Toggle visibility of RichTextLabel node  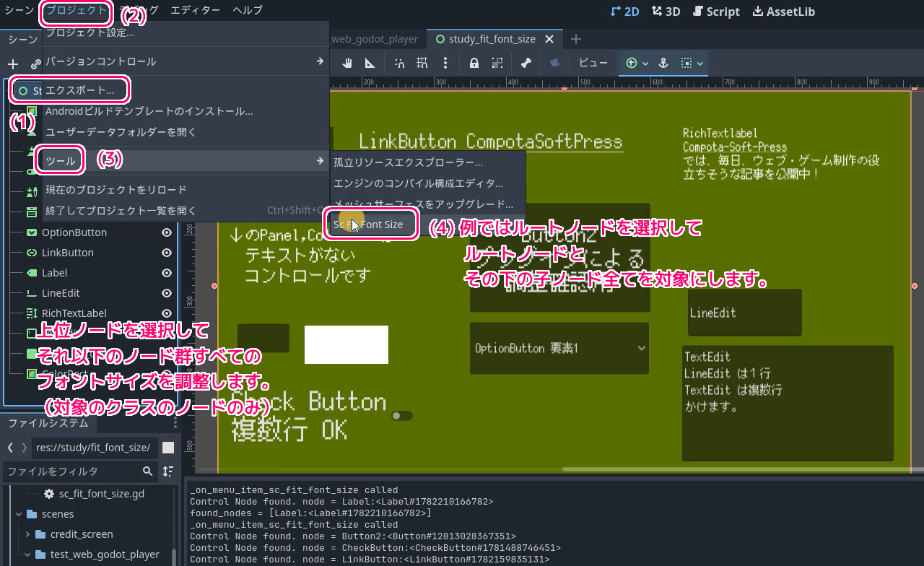pyautogui.click(x=167, y=313)
